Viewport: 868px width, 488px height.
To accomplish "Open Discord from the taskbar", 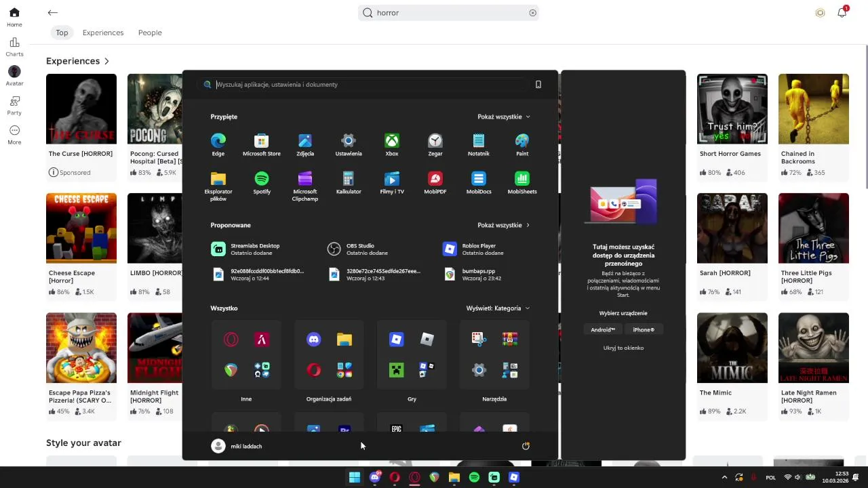I will (x=375, y=477).
